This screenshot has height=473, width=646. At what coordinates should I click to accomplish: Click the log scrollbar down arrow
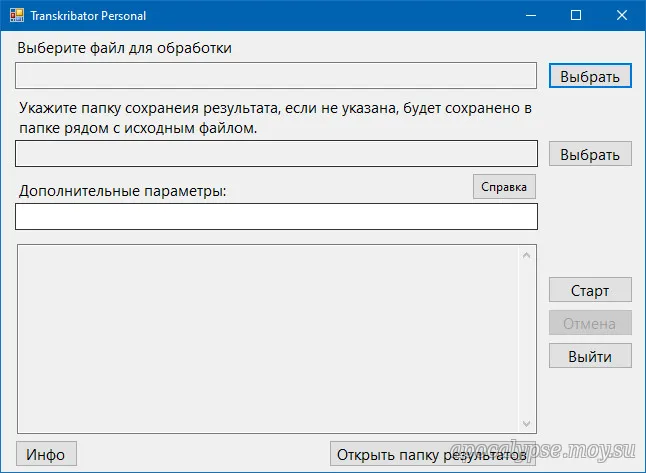[527, 424]
